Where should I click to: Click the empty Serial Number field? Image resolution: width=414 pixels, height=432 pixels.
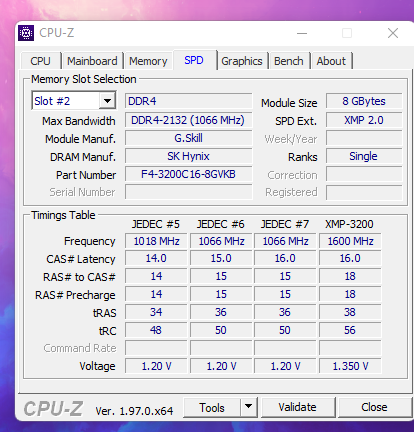[x=189, y=192]
